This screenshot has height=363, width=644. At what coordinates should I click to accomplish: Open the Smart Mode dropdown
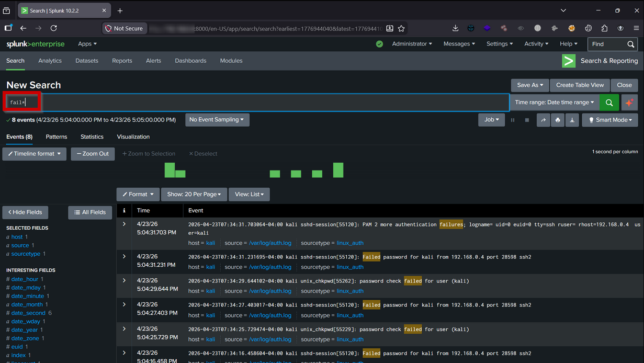click(609, 120)
